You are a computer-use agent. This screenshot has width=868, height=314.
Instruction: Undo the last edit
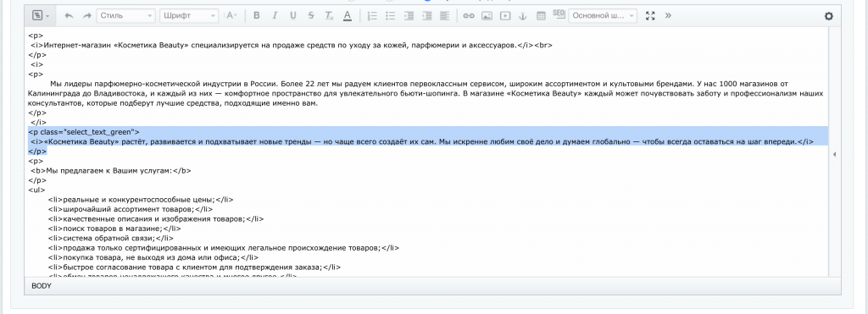pos(69,15)
